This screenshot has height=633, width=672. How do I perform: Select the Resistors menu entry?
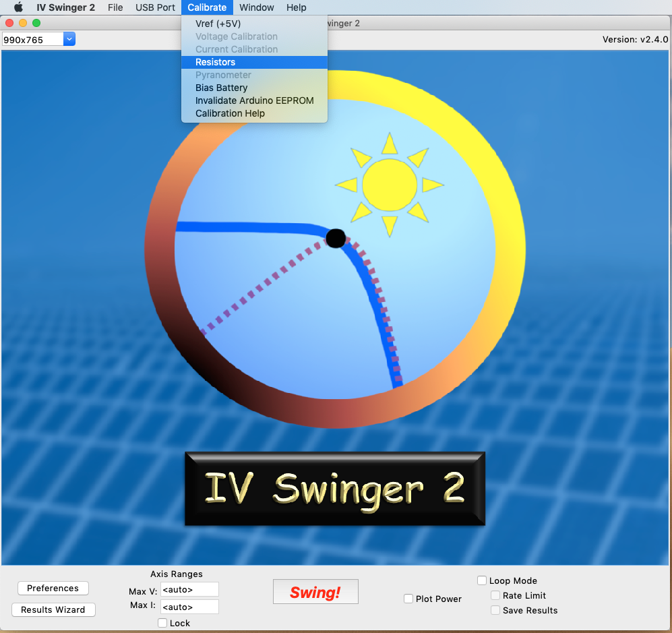click(x=255, y=62)
